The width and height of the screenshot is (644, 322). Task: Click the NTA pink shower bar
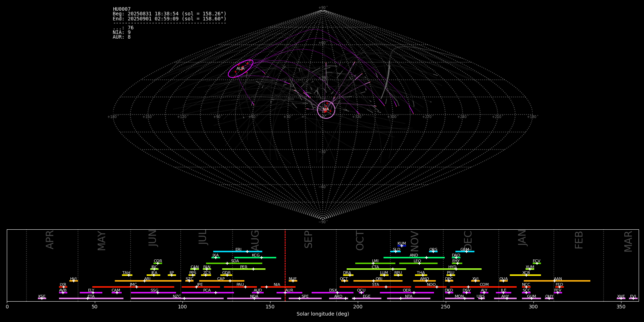click(x=408, y=298)
